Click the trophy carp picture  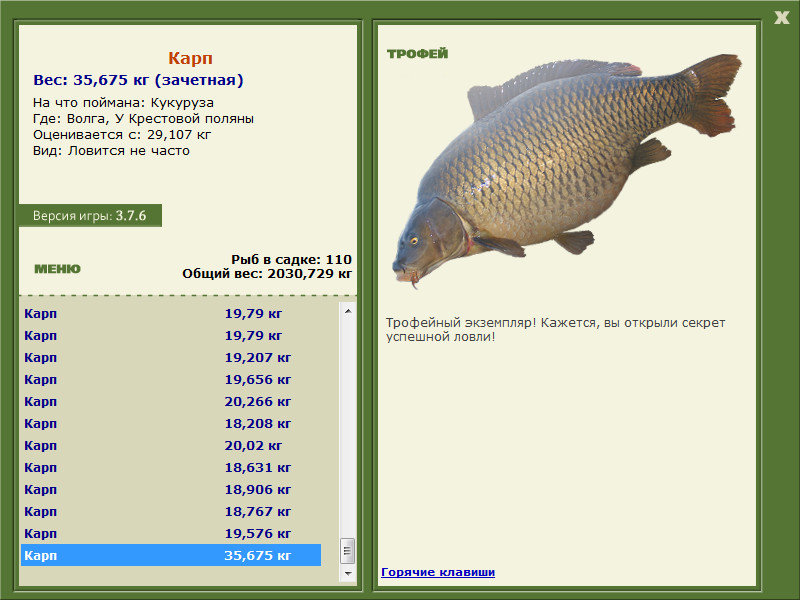566,171
